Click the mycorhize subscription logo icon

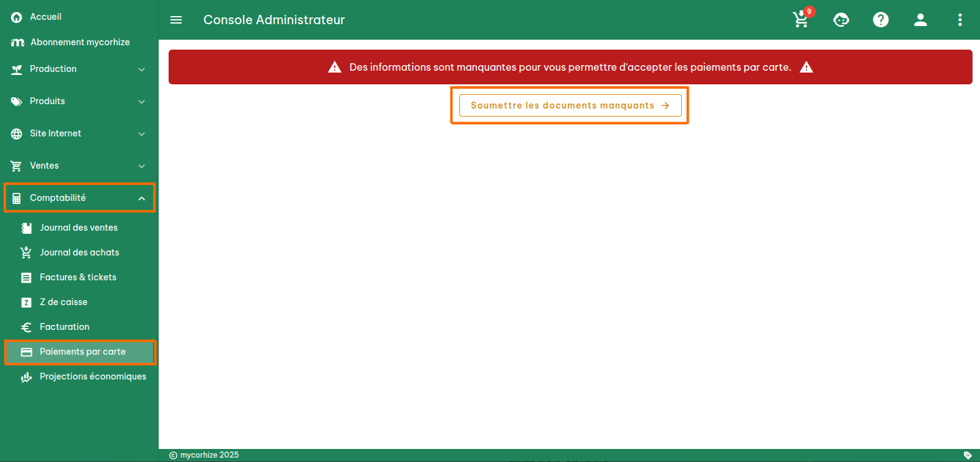coord(17,43)
